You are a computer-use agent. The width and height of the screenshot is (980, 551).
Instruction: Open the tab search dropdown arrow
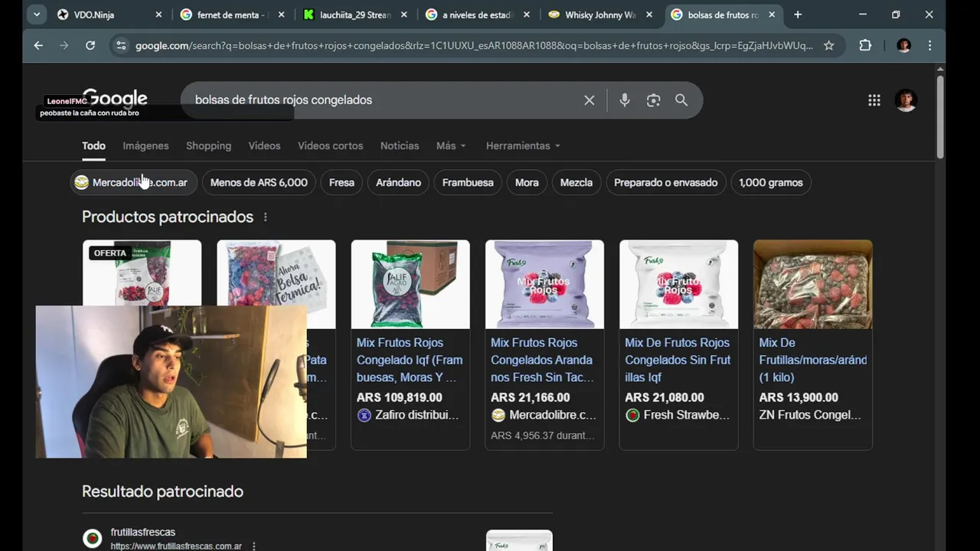37,15
